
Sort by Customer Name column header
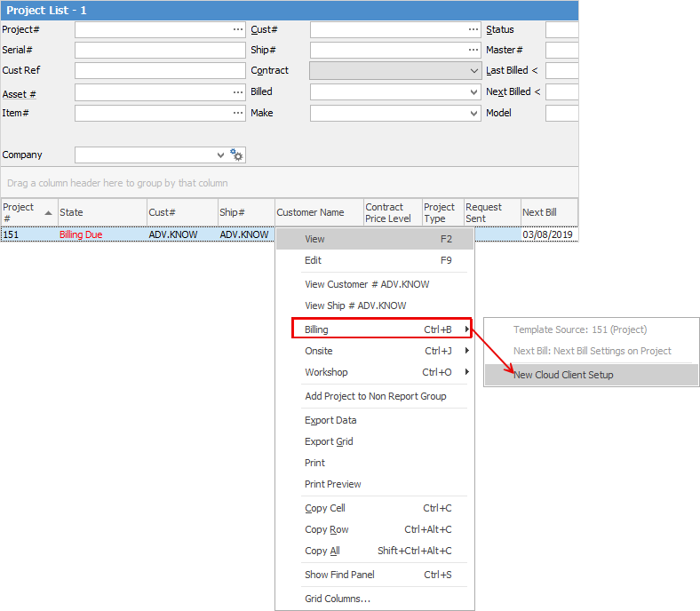pyautogui.click(x=319, y=212)
